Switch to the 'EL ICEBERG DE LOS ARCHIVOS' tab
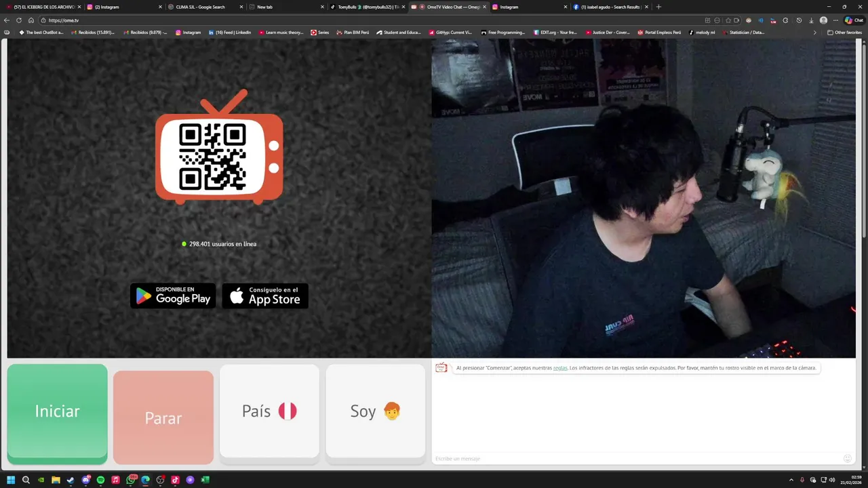868x488 pixels. coord(43,7)
